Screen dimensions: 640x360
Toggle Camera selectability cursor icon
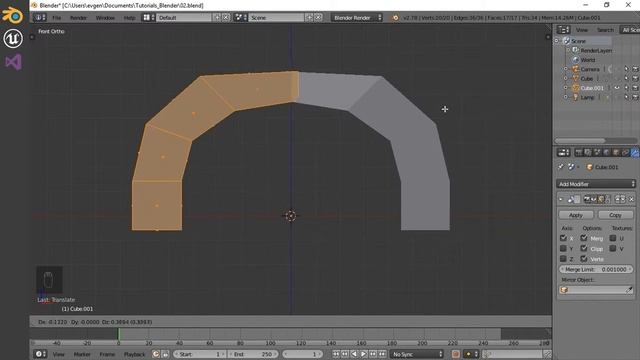(x=626, y=69)
